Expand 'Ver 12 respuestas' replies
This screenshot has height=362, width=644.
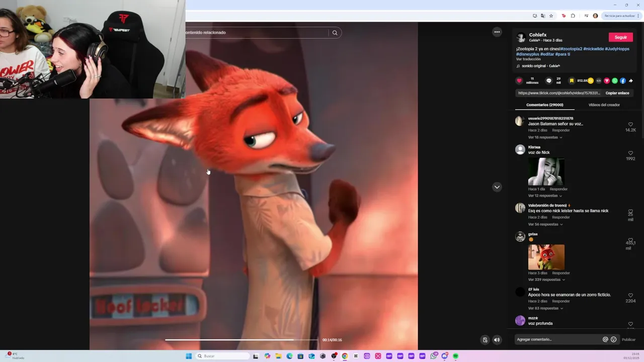545,196
